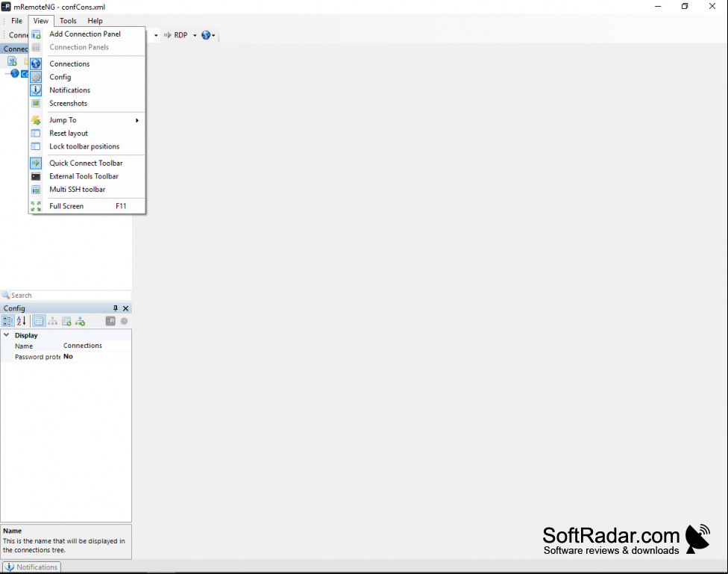
Task: Expand the Jump To submenu
Action: pos(87,120)
